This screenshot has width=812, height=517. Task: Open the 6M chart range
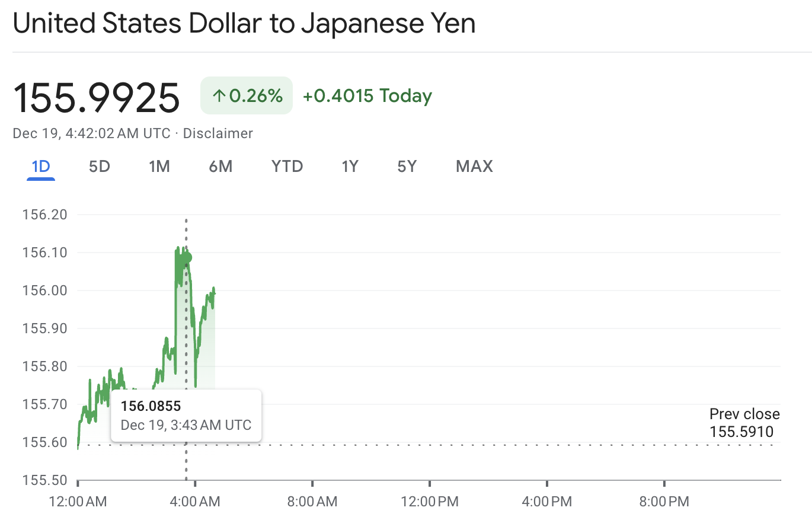coord(220,167)
